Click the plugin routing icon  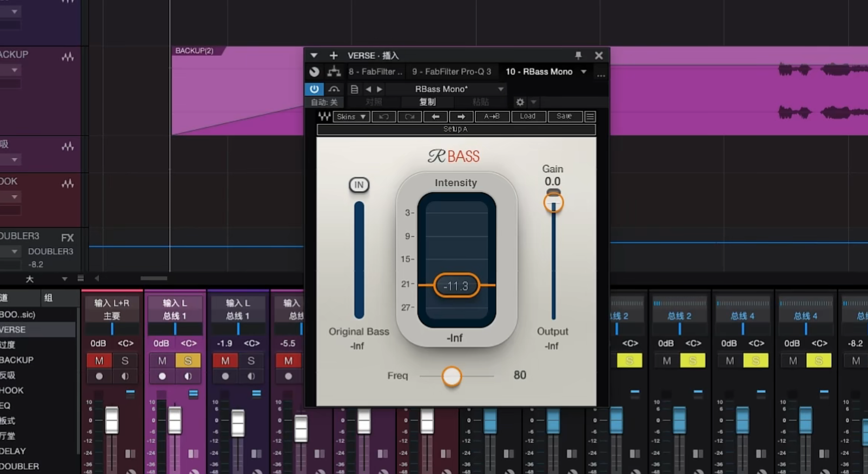[334, 71]
